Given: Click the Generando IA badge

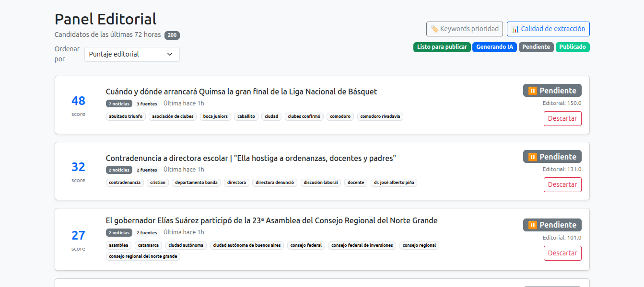Looking at the screenshot, I should (x=494, y=47).
